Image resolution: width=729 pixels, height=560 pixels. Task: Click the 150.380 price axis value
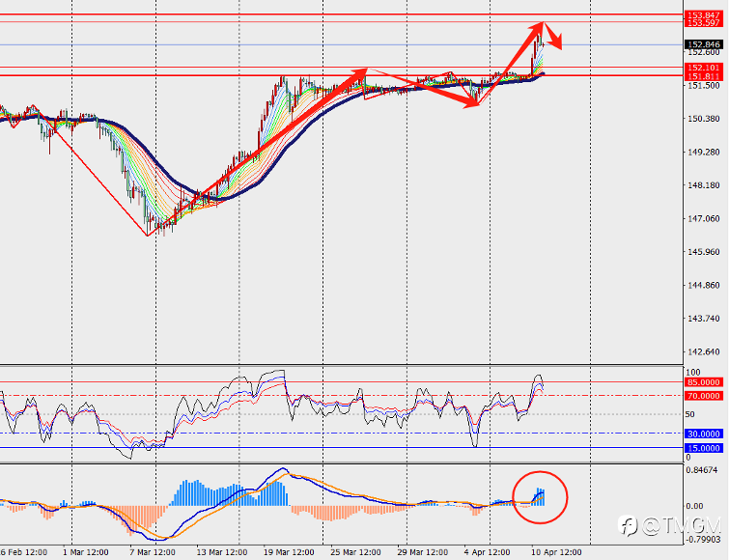point(704,119)
